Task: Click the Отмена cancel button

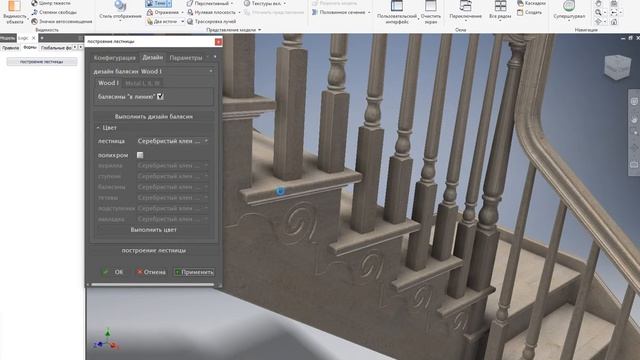Action: pyautogui.click(x=151, y=272)
